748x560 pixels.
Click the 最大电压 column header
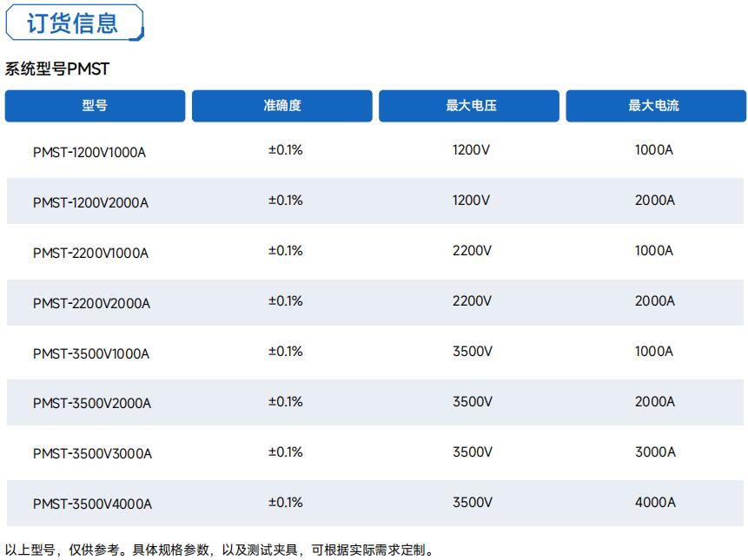click(471, 106)
